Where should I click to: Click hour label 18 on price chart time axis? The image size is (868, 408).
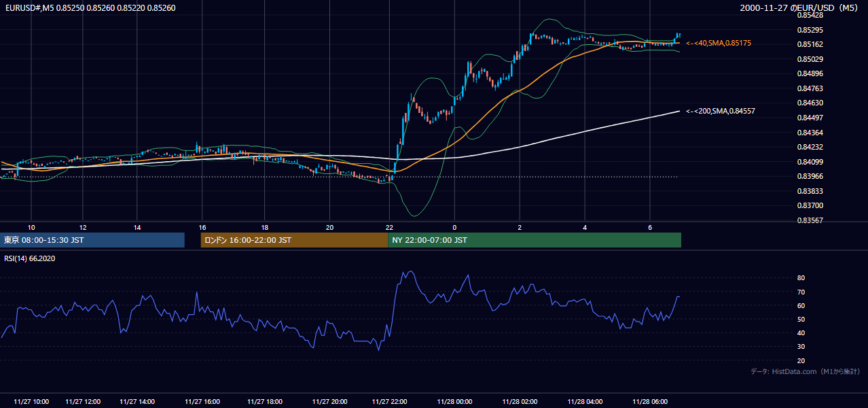[264, 227]
